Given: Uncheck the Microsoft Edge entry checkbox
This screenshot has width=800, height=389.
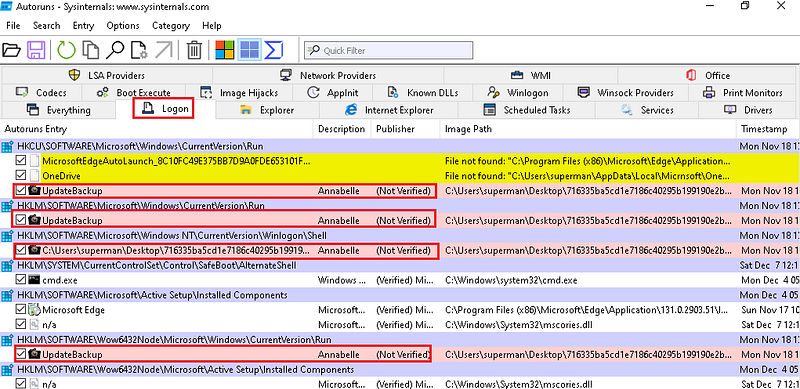Looking at the screenshot, I should pos(21,310).
